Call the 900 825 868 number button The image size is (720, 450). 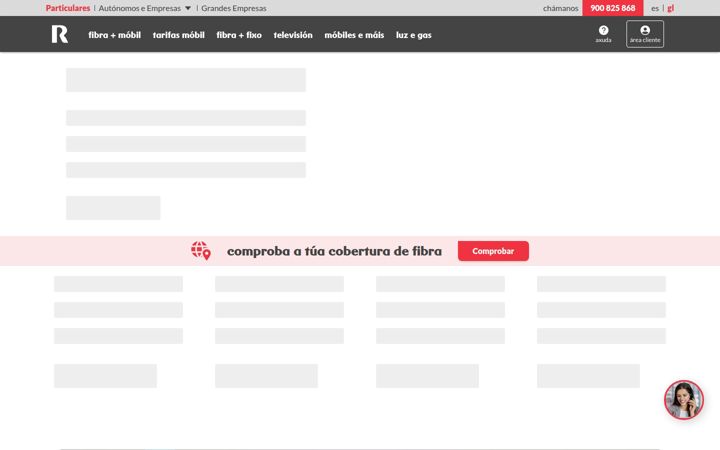coord(613,8)
